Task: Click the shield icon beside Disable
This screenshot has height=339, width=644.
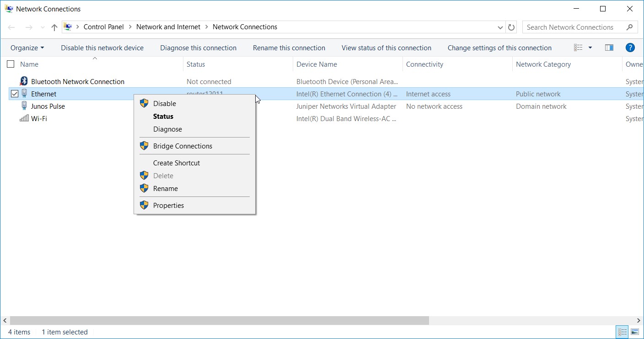Action: click(x=144, y=103)
